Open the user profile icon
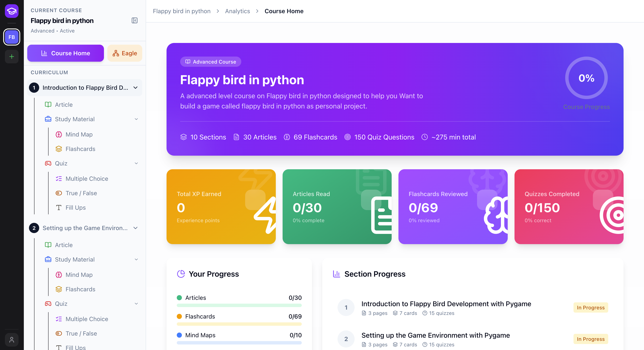Image resolution: width=644 pixels, height=350 pixels. pos(11,340)
